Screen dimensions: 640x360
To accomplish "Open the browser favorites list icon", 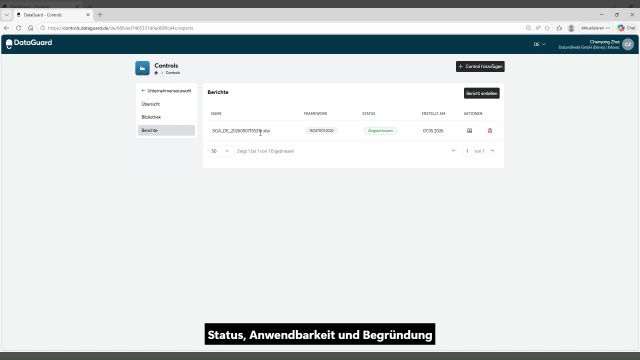I will 560,28.
